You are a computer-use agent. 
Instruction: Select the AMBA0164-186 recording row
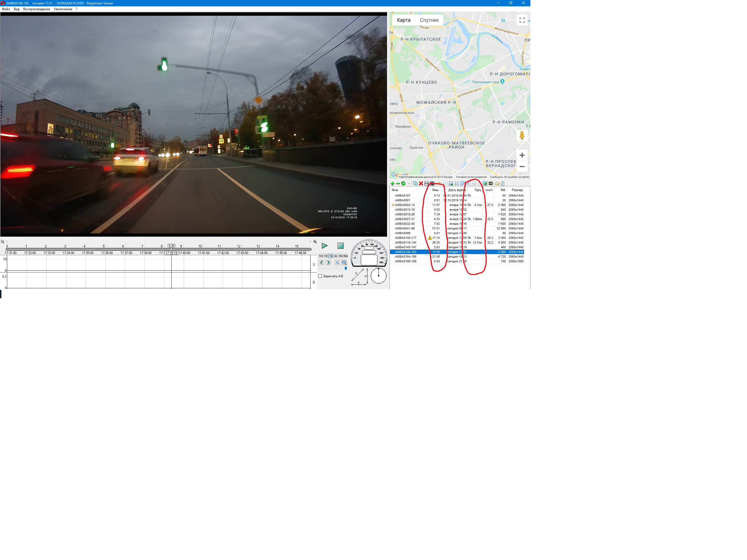tap(405, 257)
